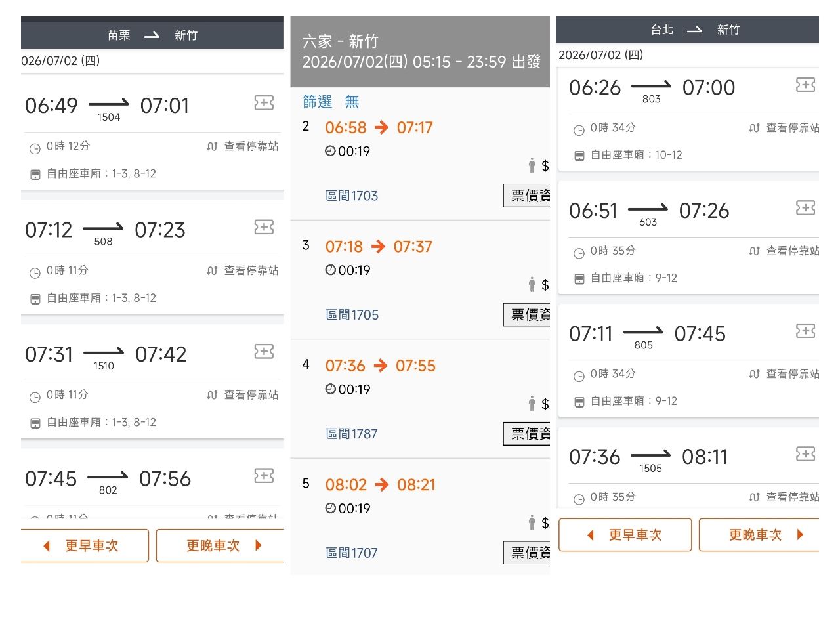Tap ticket icon for train 802
Image resolution: width=840 pixels, height=630 pixels.
click(264, 476)
